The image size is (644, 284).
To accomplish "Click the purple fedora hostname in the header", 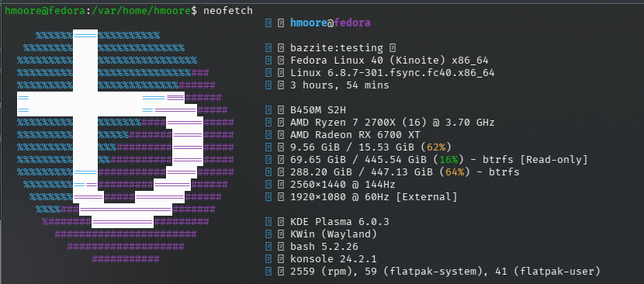I will pos(352,23).
